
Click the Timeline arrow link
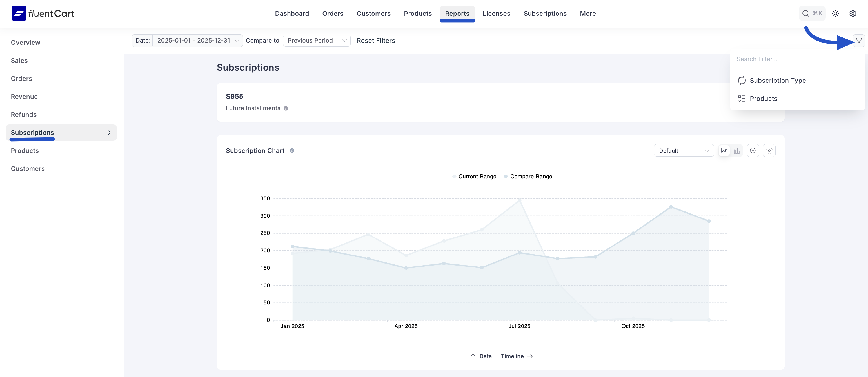pyautogui.click(x=517, y=356)
